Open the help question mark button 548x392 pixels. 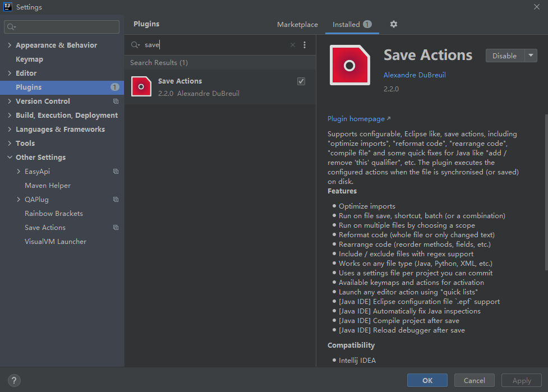14,380
